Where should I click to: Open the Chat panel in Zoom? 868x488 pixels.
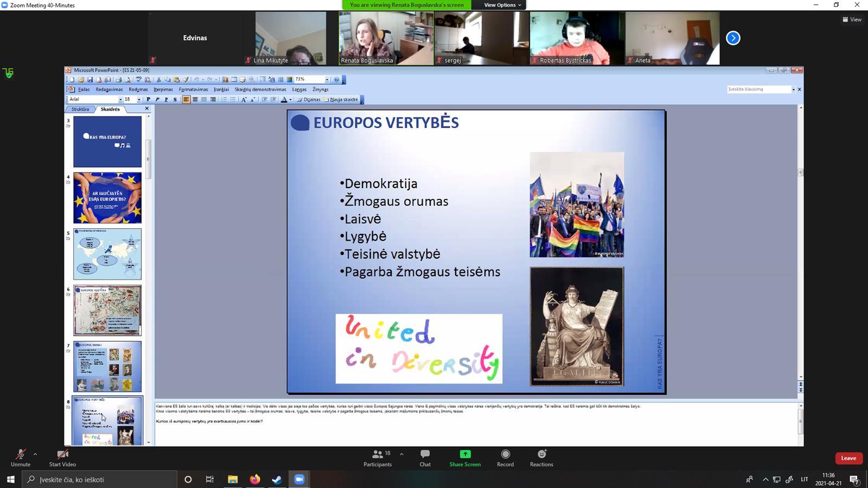tap(425, 457)
